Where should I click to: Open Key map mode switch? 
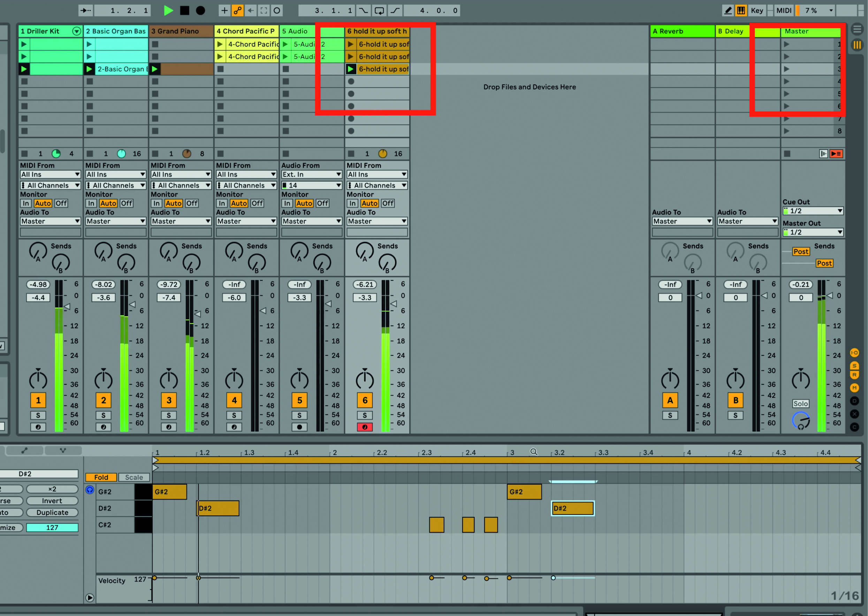pos(757,10)
